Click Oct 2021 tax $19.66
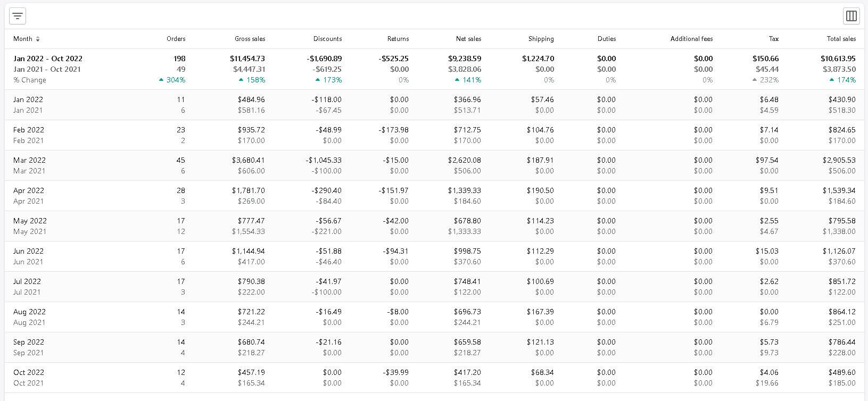868x401 pixels. pos(767,383)
